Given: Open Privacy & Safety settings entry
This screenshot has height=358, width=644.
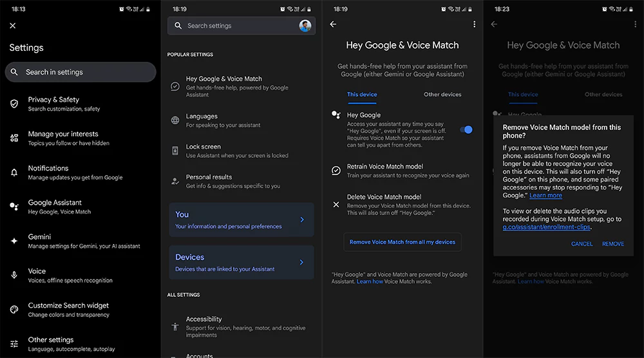Looking at the screenshot, I should click(x=80, y=104).
